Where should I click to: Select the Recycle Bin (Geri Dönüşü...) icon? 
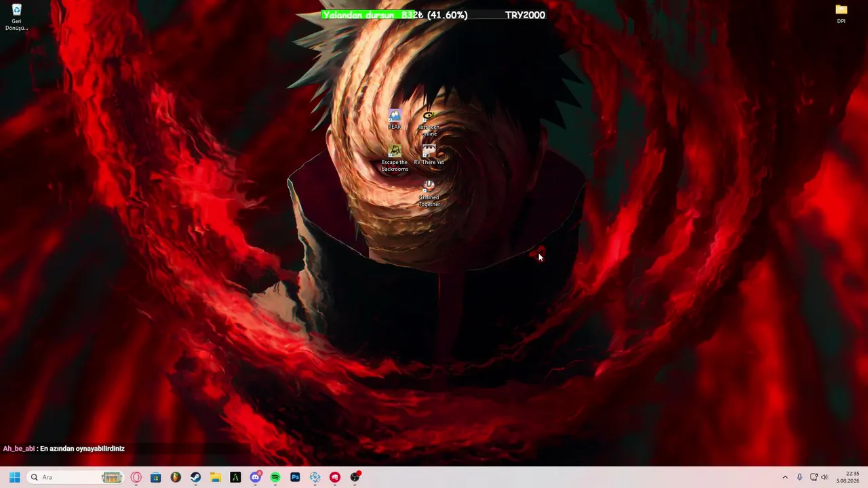point(16,17)
